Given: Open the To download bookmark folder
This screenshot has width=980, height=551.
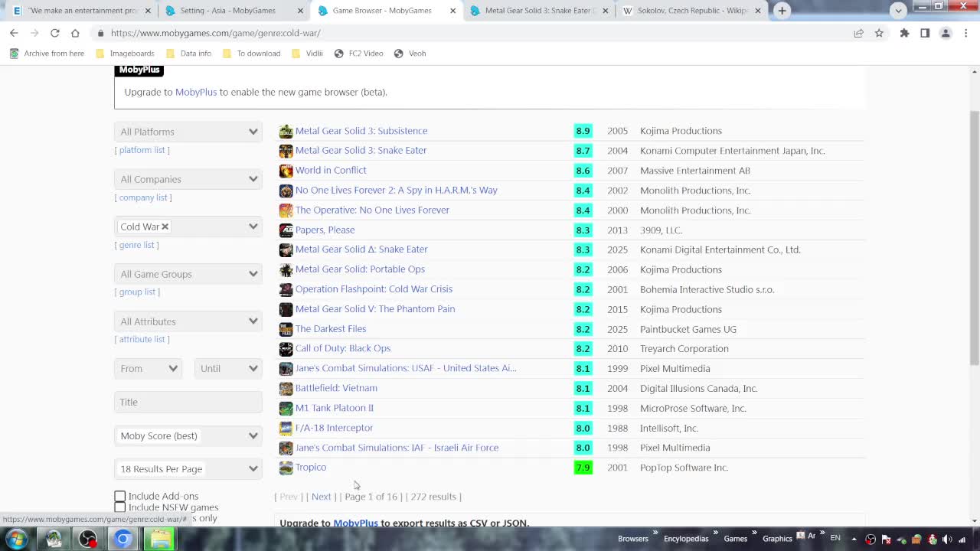Looking at the screenshot, I should click(x=251, y=54).
